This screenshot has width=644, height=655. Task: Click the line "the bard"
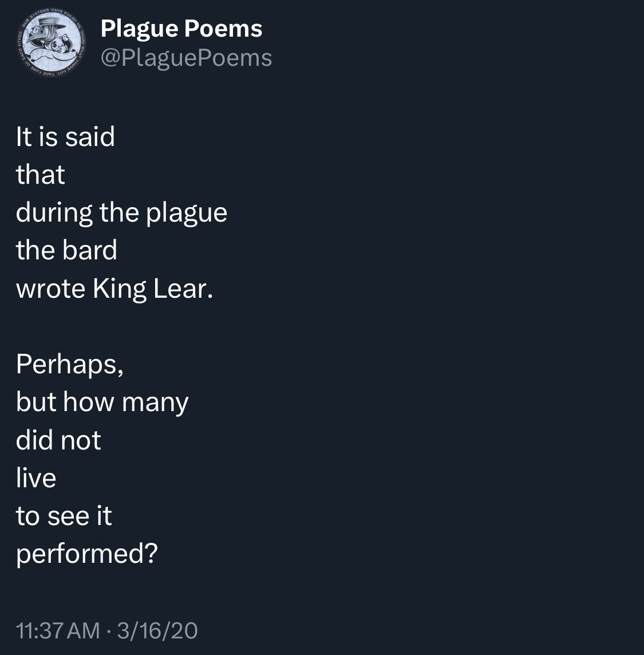tap(66, 250)
